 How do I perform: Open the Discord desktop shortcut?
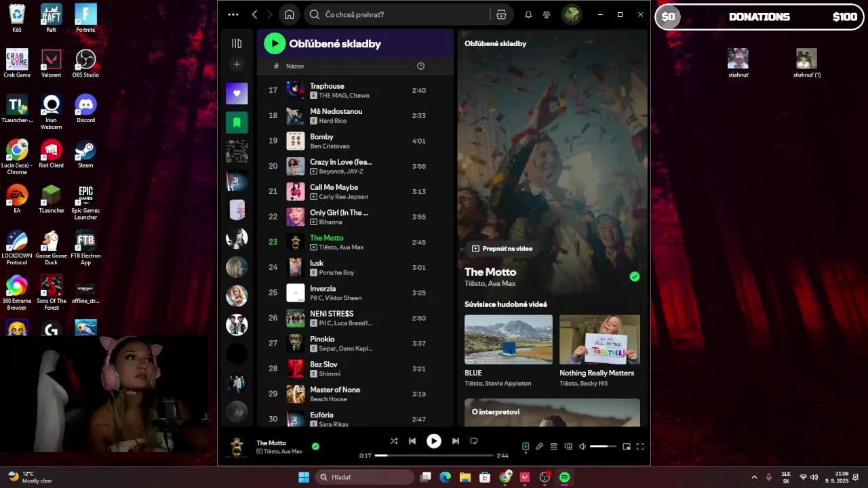pos(85,108)
